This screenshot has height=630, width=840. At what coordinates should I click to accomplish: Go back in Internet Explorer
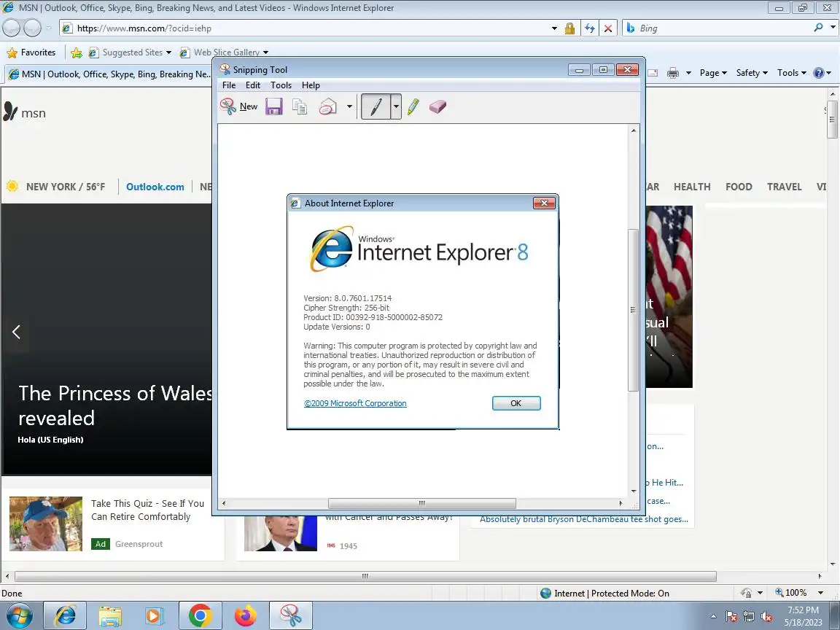point(12,28)
